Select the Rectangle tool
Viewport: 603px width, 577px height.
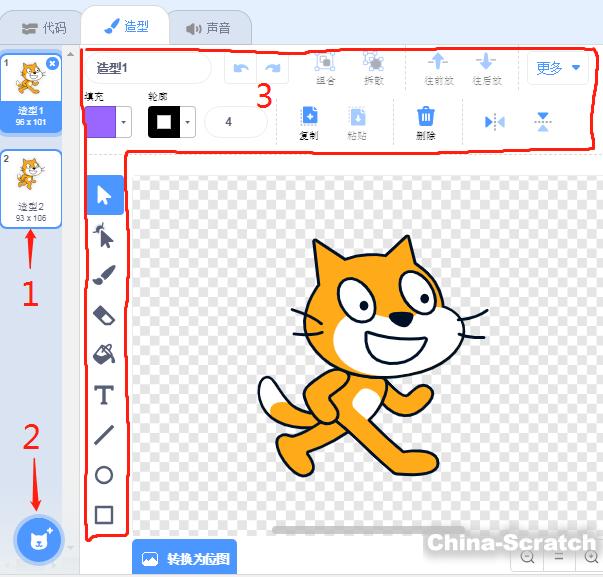pyautogui.click(x=104, y=515)
